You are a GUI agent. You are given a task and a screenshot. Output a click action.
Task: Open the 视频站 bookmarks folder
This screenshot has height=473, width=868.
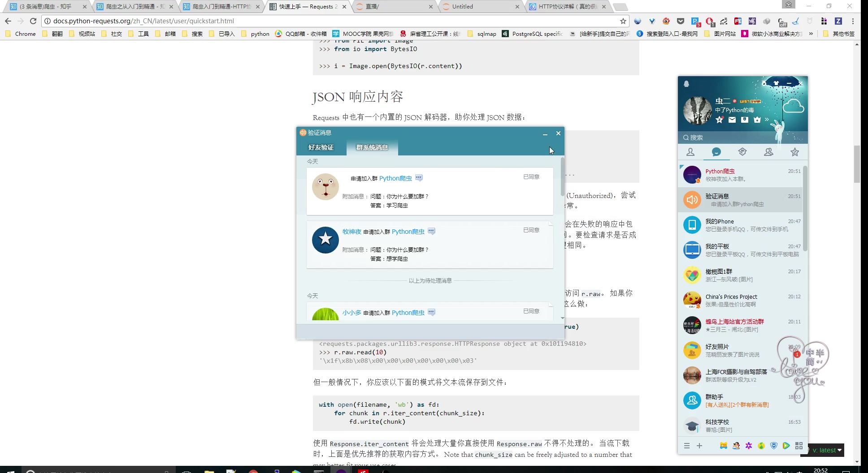pos(82,34)
